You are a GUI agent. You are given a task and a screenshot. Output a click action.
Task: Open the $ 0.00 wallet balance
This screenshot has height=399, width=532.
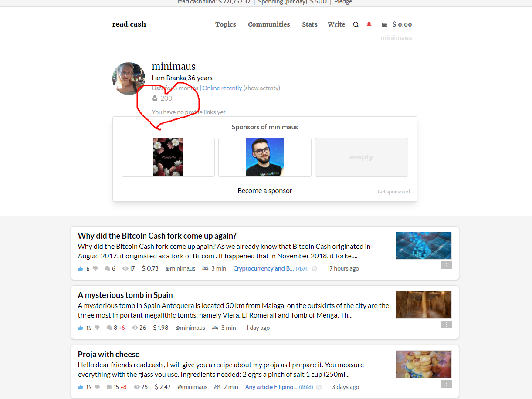[402, 24]
